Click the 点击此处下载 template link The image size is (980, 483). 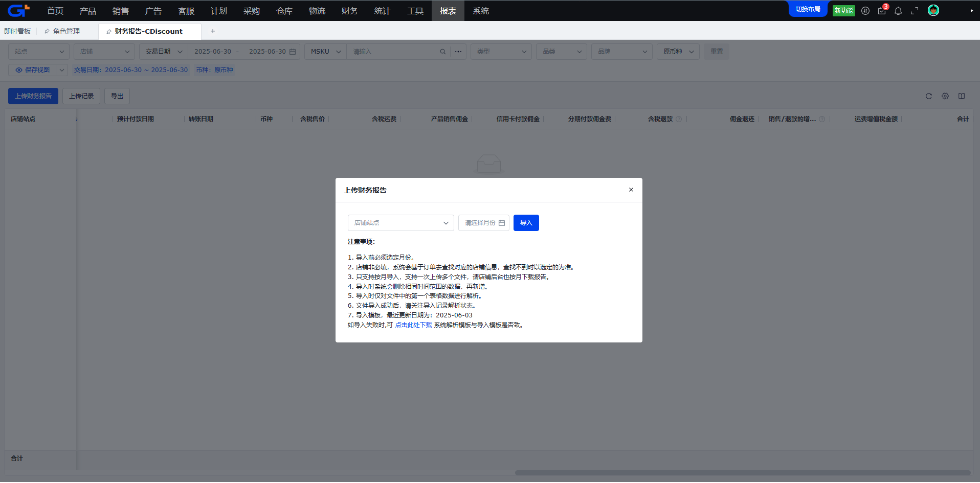(413, 325)
